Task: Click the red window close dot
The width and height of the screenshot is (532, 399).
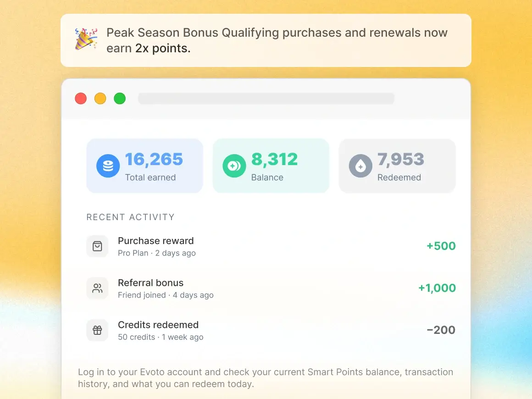Action: [x=81, y=99]
